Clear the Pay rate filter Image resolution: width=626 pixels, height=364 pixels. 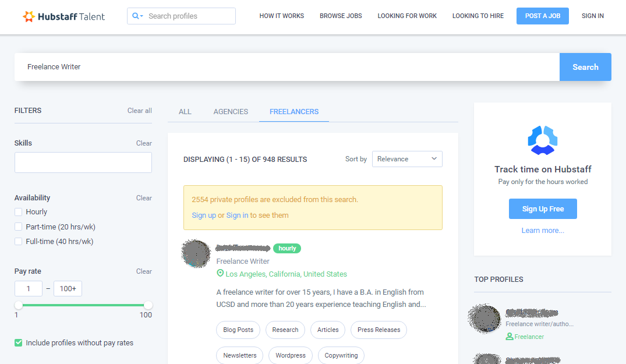(x=144, y=271)
